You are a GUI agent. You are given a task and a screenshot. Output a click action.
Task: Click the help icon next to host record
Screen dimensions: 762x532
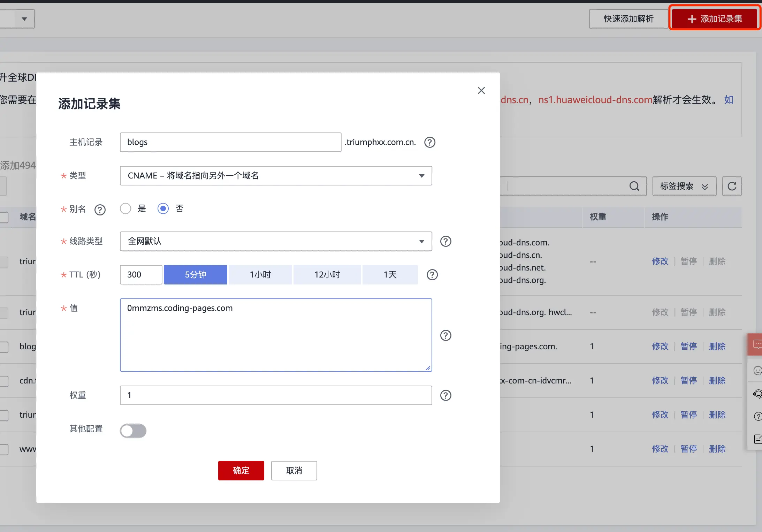click(429, 142)
